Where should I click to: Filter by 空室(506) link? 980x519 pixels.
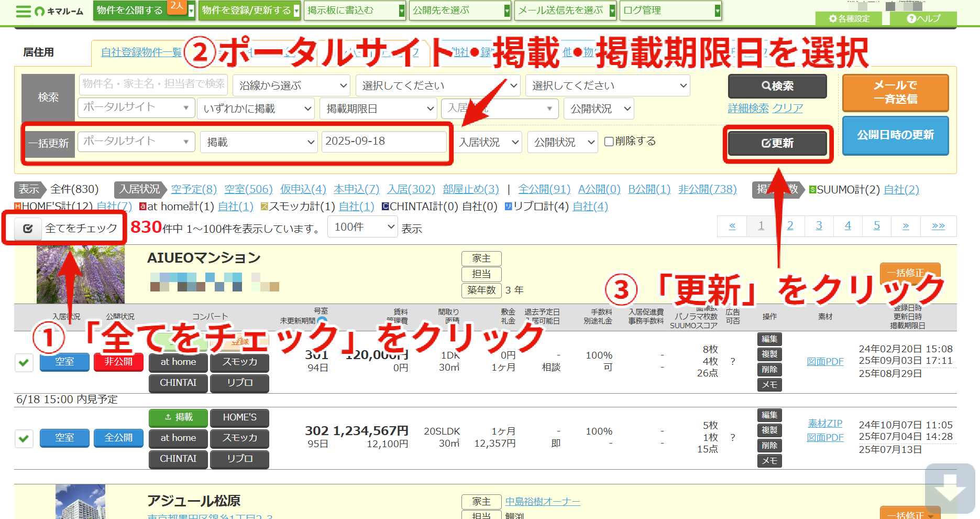pyautogui.click(x=248, y=189)
